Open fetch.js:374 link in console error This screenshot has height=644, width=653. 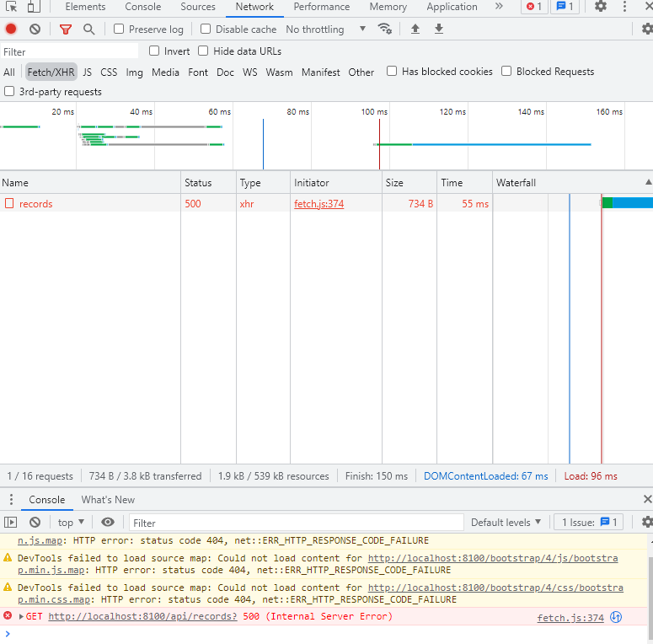(x=570, y=618)
